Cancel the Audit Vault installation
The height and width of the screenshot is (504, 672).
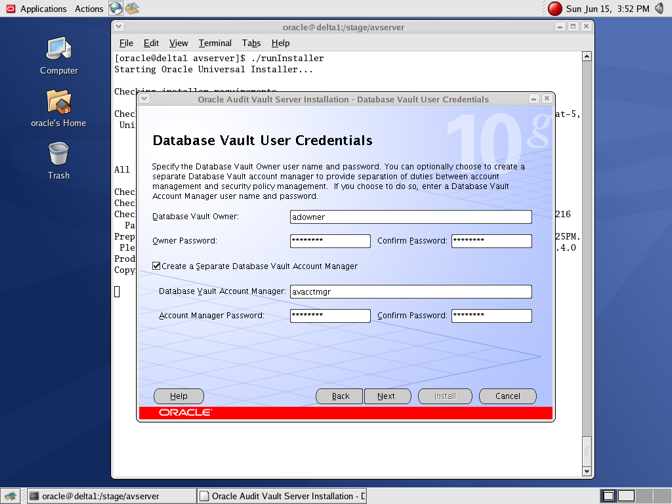click(507, 396)
